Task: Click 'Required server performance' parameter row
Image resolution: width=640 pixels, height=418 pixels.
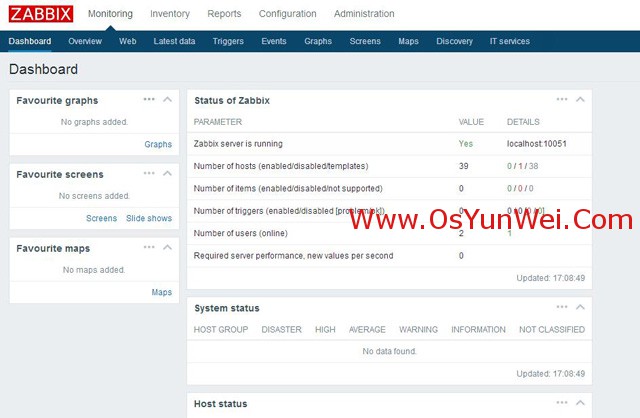Action: click(293, 256)
